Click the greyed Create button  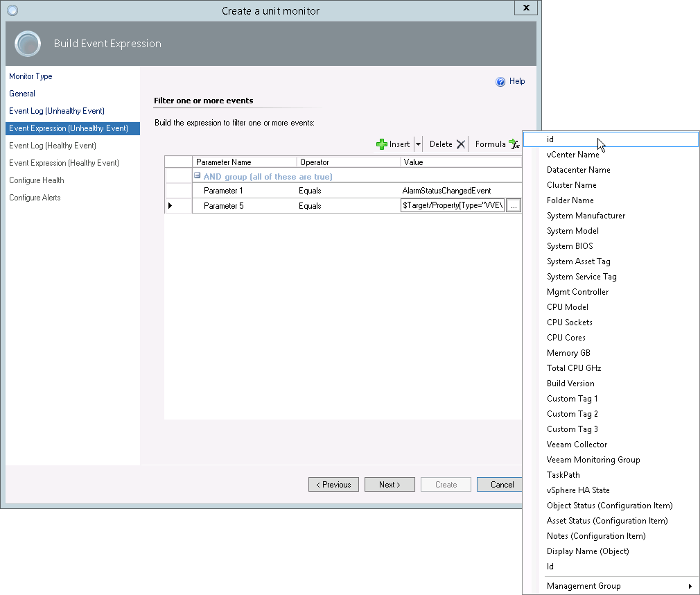coord(446,485)
